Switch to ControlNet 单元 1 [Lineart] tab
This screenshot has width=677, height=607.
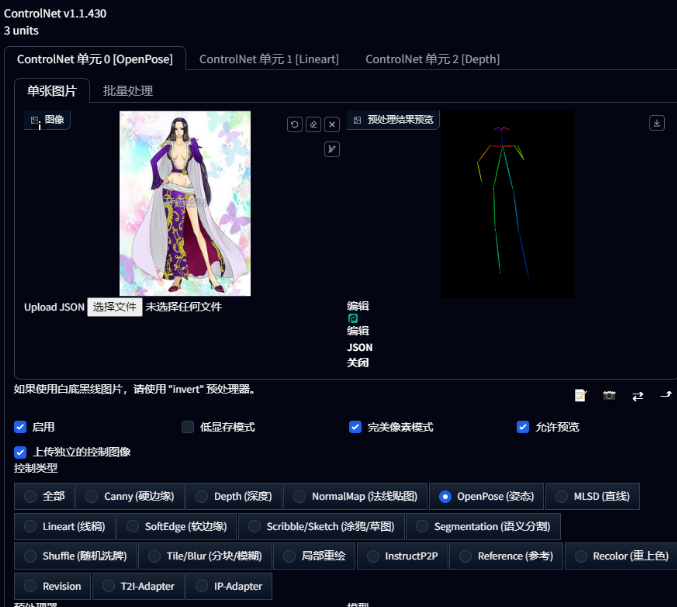click(269, 59)
